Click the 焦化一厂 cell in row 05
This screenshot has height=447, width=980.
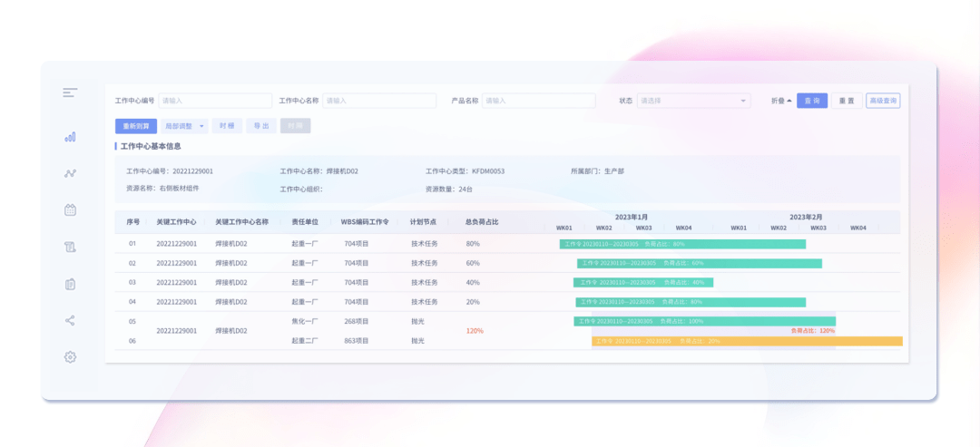305,322
